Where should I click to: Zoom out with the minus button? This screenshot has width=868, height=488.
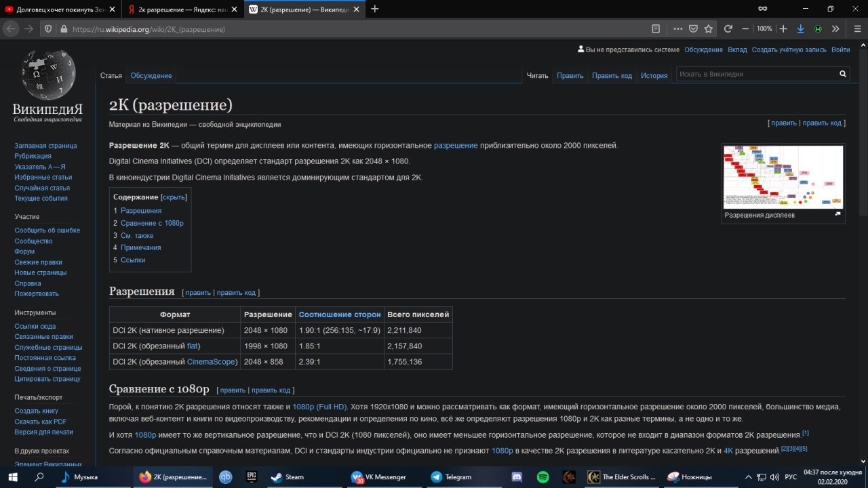[x=745, y=29]
